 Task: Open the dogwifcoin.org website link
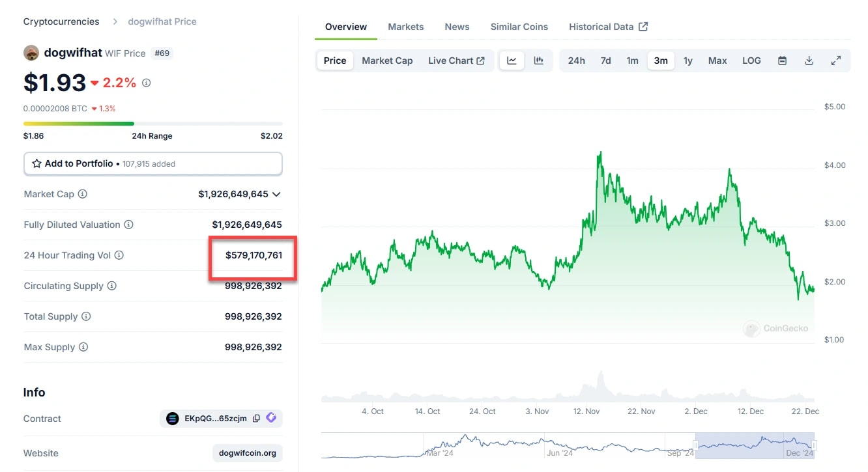click(x=247, y=453)
